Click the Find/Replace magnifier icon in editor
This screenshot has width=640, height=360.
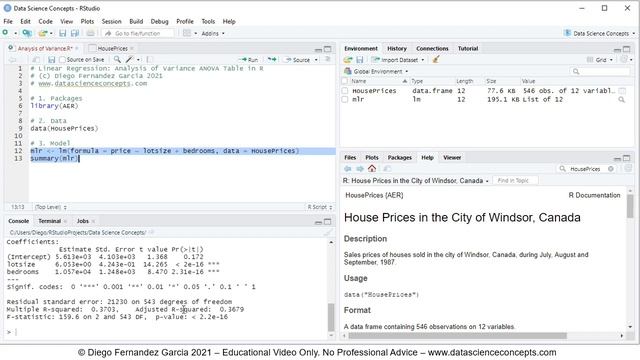117,60
